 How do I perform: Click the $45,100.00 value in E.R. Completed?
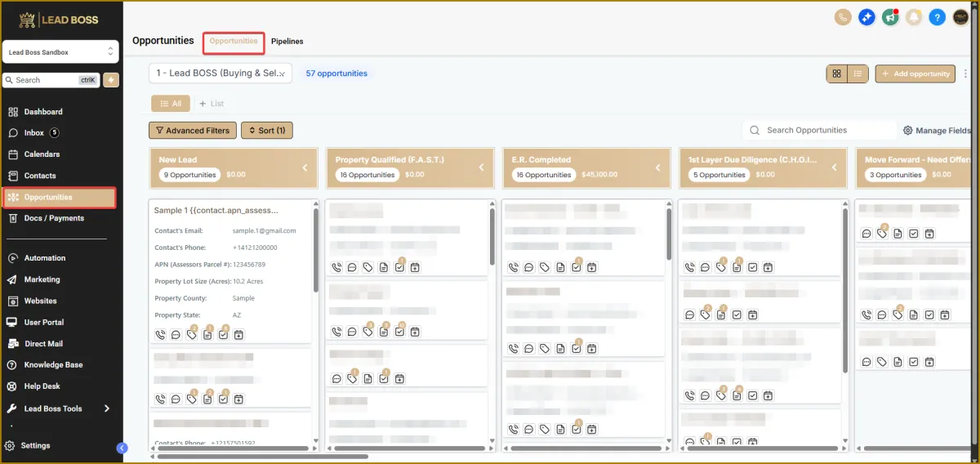pyautogui.click(x=598, y=175)
